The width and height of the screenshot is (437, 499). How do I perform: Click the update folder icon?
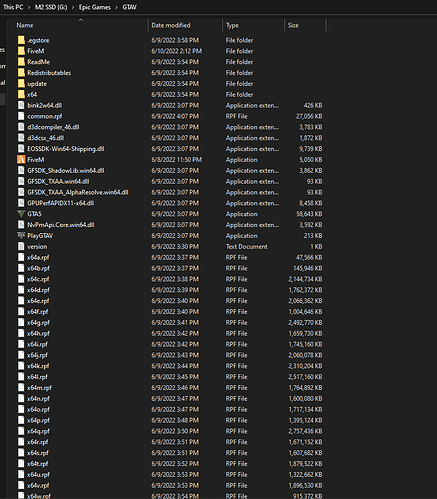click(21, 84)
